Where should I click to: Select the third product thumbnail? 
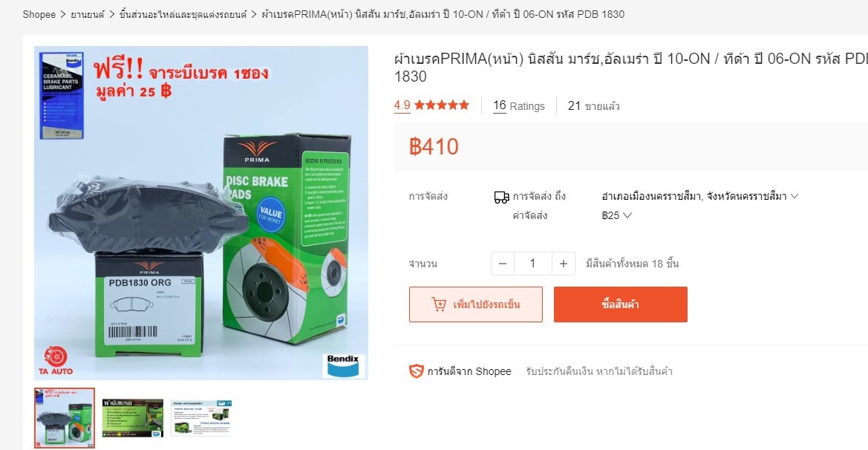pyautogui.click(x=201, y=418)
